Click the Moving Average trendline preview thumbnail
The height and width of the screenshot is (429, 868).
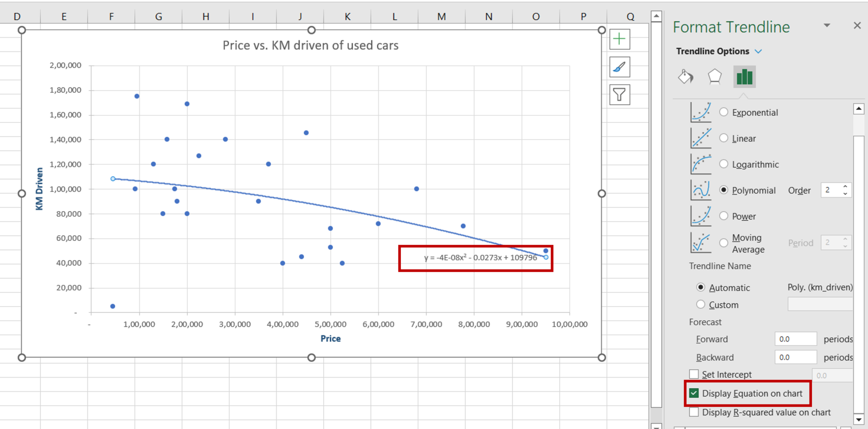701,243
